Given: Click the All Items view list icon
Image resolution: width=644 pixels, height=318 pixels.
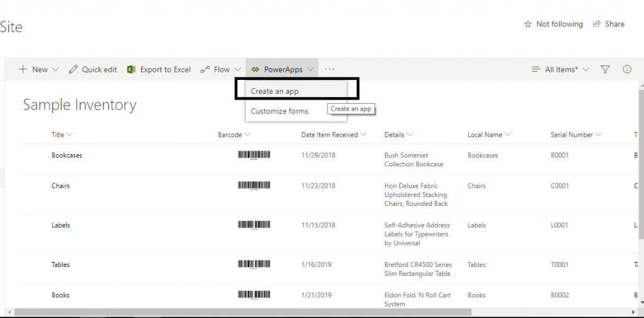Looking at the screenshot, I should (536, 69).
